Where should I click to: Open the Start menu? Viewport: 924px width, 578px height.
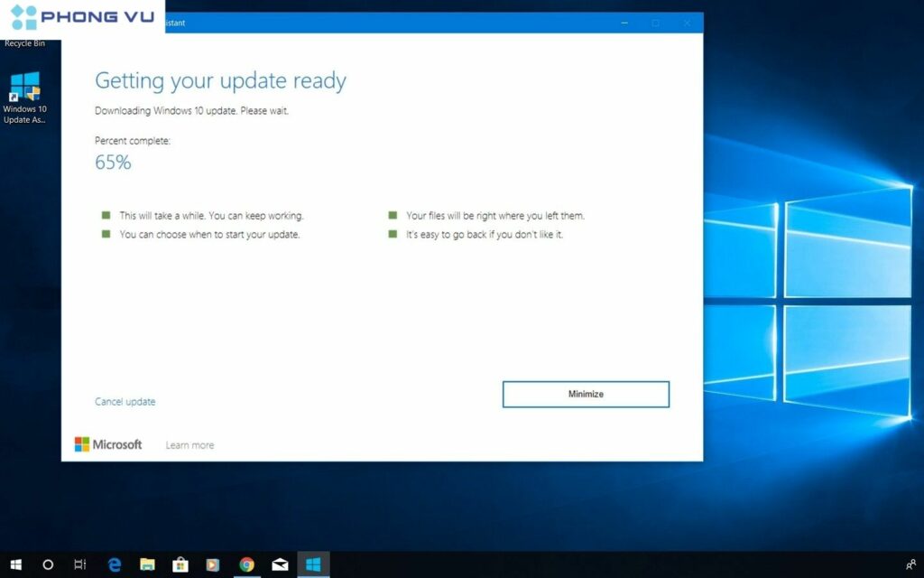[x=15, y=564]
